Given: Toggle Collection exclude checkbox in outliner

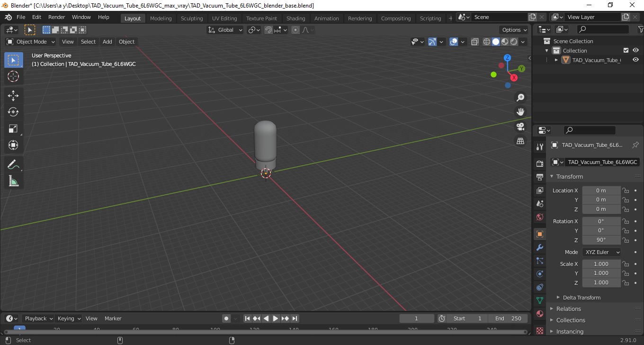Looking at the screenshot, I should (x=626, y=50).
